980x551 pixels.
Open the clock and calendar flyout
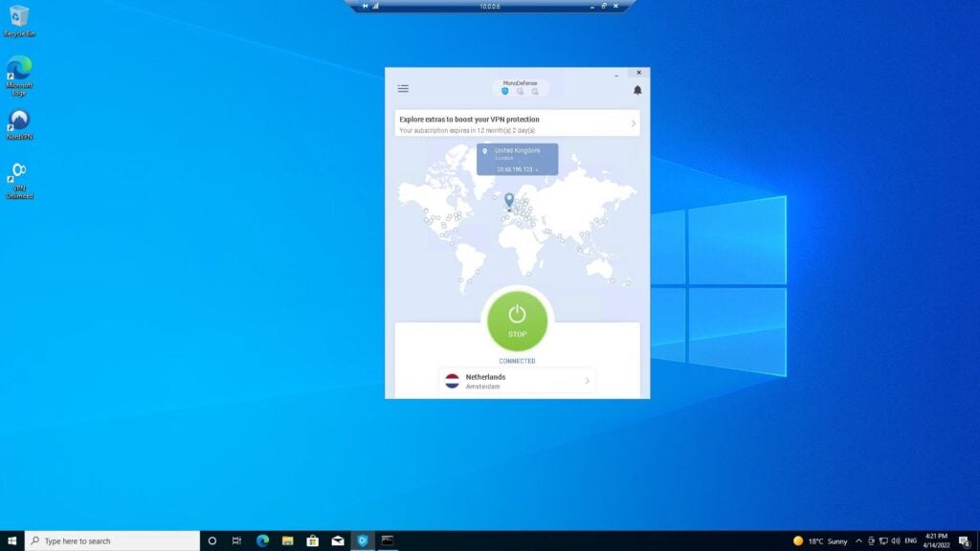pos(936,541)
